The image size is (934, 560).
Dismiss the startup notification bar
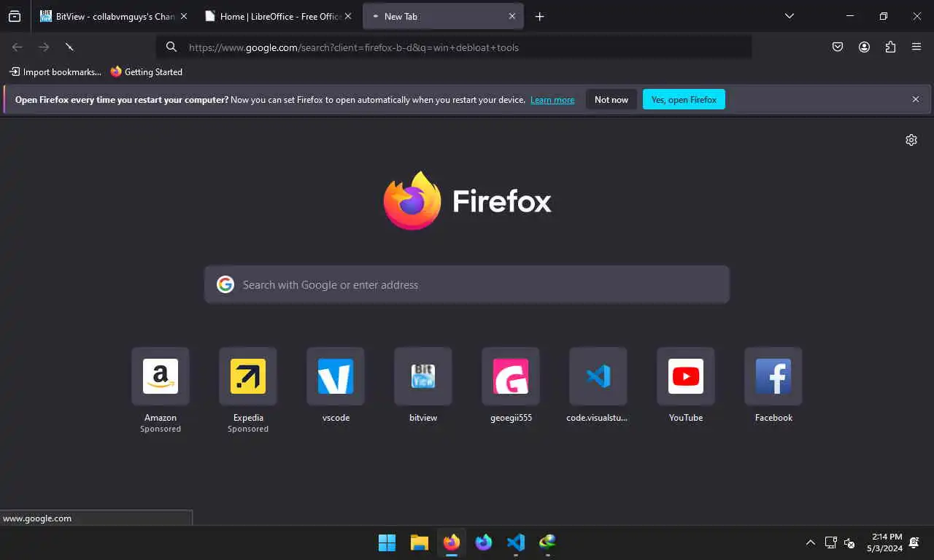click(x=916, y=99)
